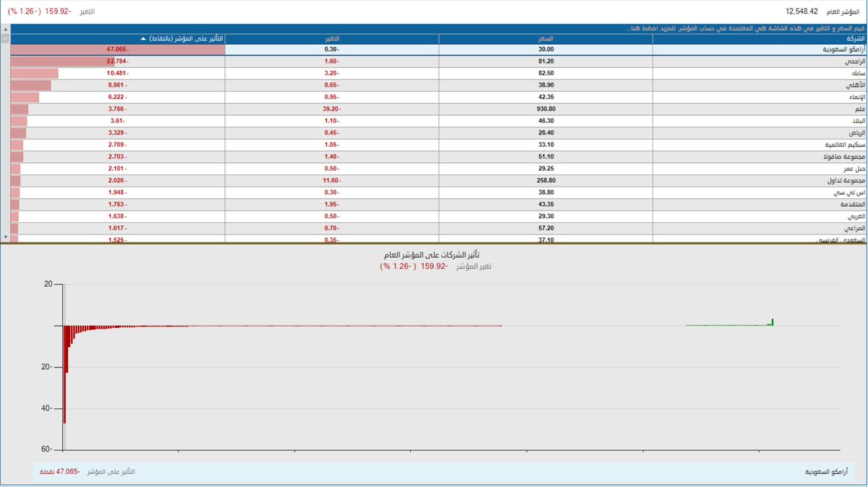Image resolution: width=868 pixels, height=487 pixels.
Task: Click the change value 3.20-
Action: pos(332,74)
